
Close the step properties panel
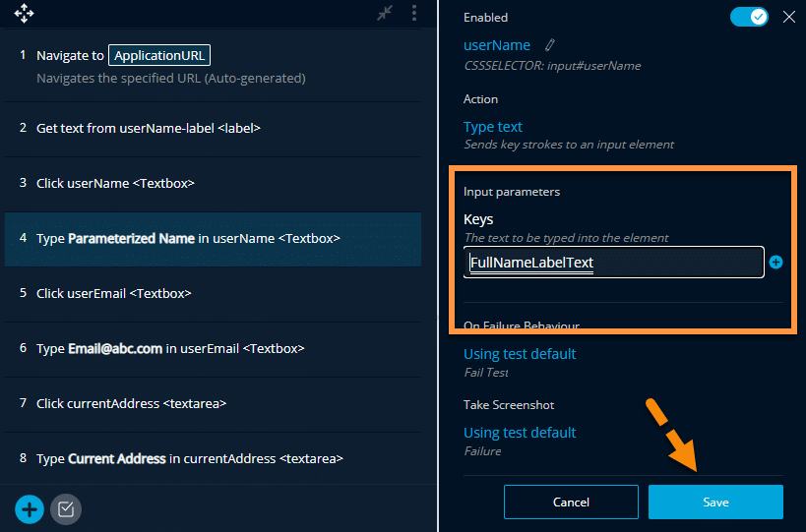pyautogui.click(x=788, y=17)
